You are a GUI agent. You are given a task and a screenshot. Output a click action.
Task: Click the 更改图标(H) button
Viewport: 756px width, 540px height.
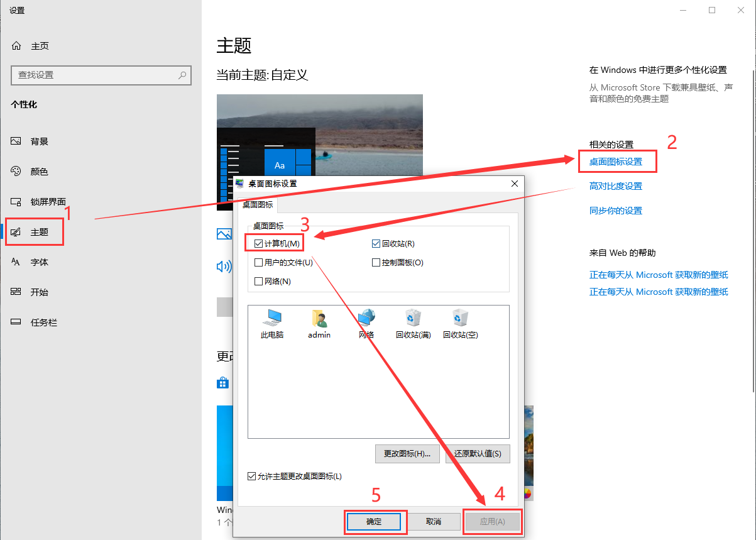tap(407, 453)
